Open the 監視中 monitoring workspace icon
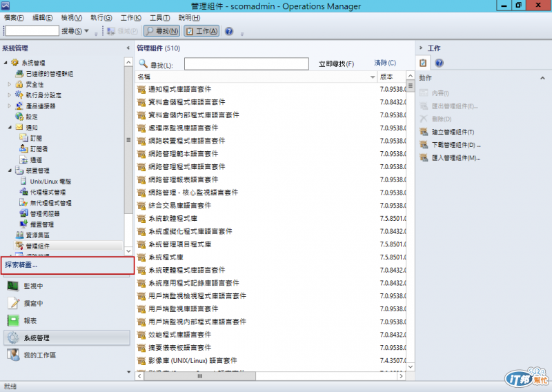Viewport: 552px width, 392px height. pyautogui.click(x=13, y=286)
